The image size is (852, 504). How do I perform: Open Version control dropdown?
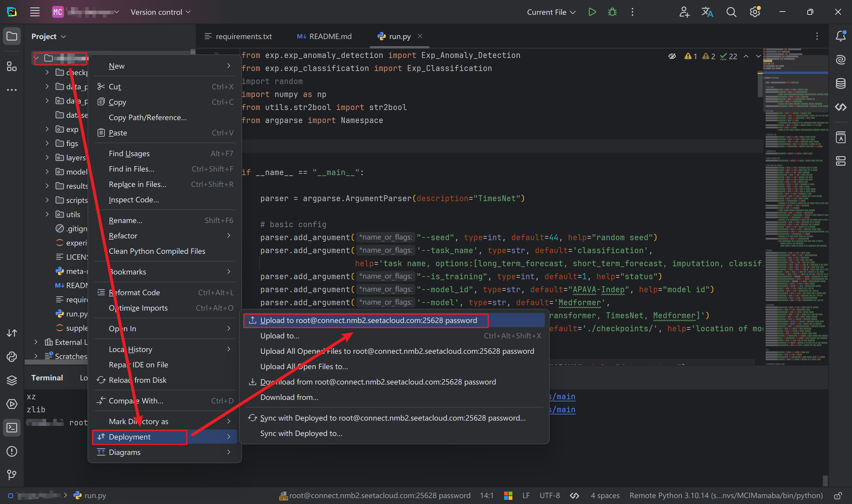pos(160,12)
